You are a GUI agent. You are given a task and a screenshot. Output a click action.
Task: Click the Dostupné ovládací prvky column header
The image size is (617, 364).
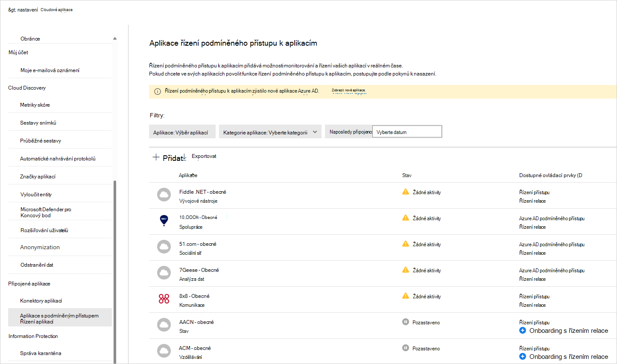pyautogui.click(x=551, y=175)
